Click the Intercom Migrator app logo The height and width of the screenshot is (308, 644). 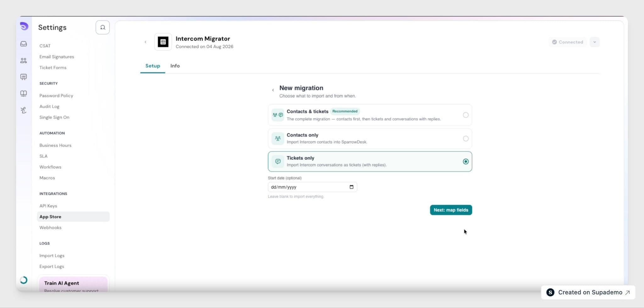coord(163,42)
